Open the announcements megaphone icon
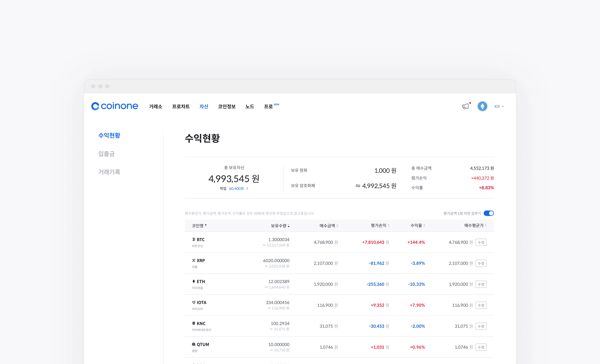Screen dimensions: 600x364 (466, 106)
